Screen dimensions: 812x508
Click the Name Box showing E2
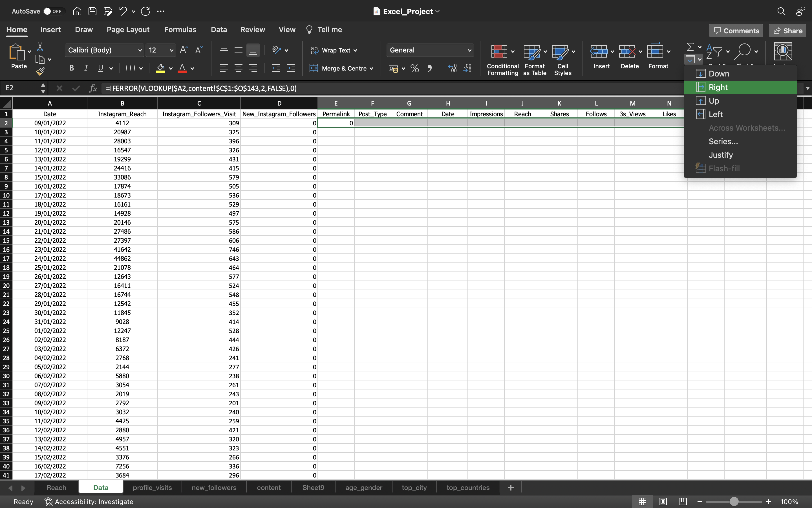tap(21, 88)
